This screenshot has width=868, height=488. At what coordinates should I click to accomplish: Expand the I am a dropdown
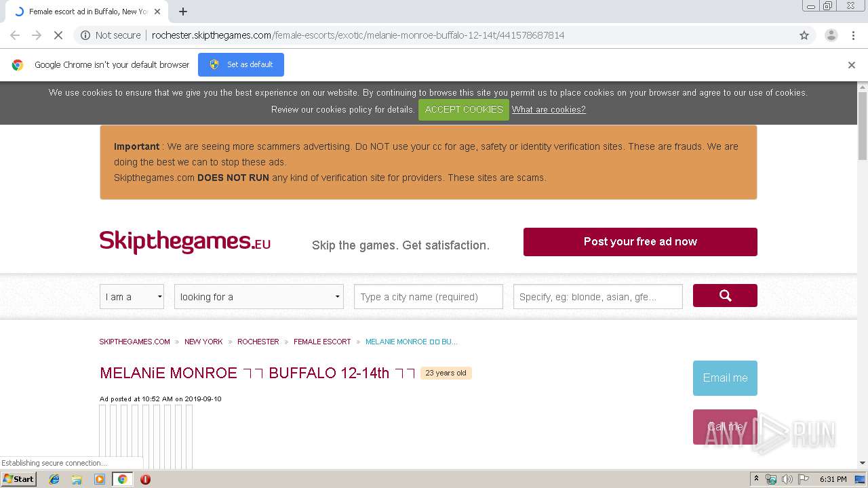(132, 297)
